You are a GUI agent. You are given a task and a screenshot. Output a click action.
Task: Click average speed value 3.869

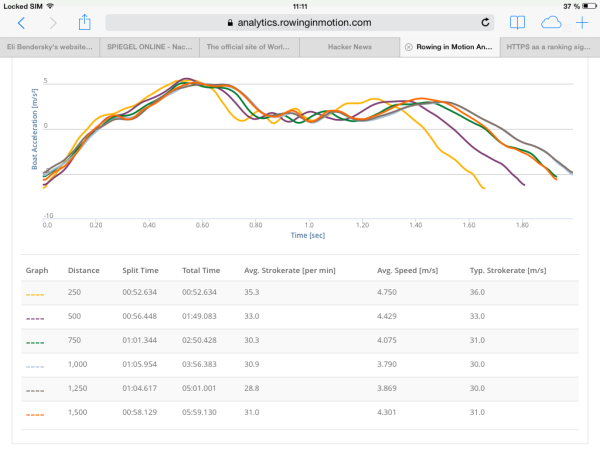click(x=387, y=388)
